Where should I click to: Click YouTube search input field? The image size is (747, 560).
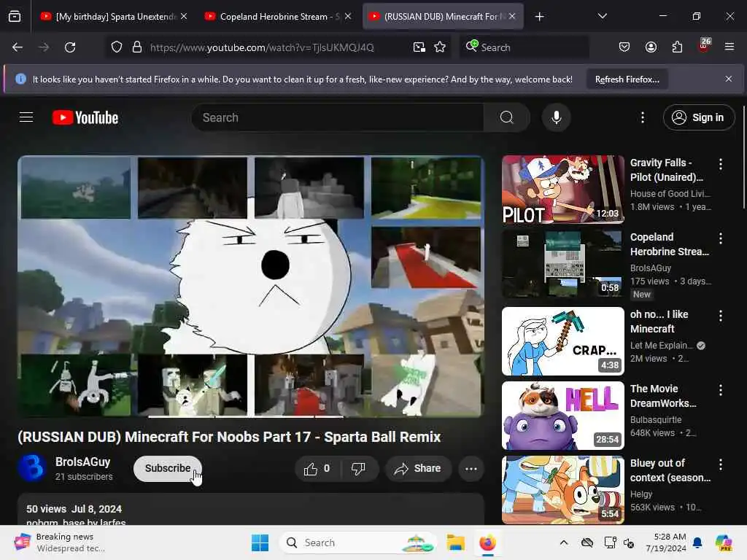338,117
